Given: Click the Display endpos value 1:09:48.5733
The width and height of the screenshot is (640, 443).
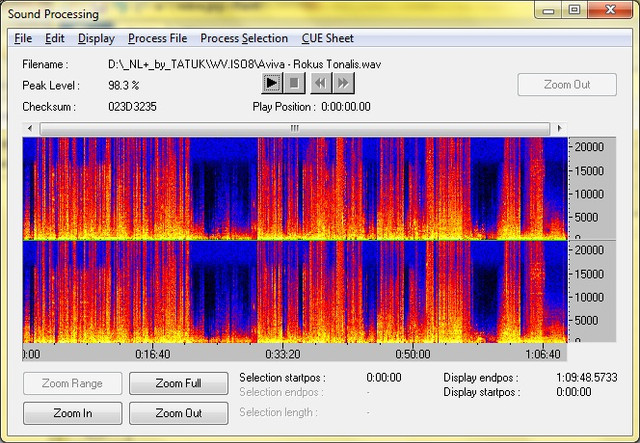Looking at the screenshot, I should click(587, 377).
